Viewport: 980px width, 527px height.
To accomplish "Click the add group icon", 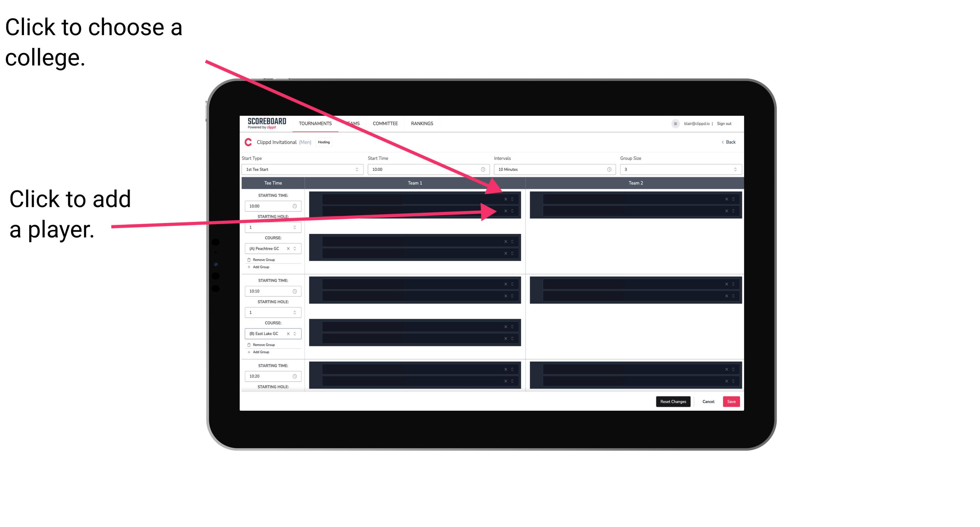I will [249, 267].
